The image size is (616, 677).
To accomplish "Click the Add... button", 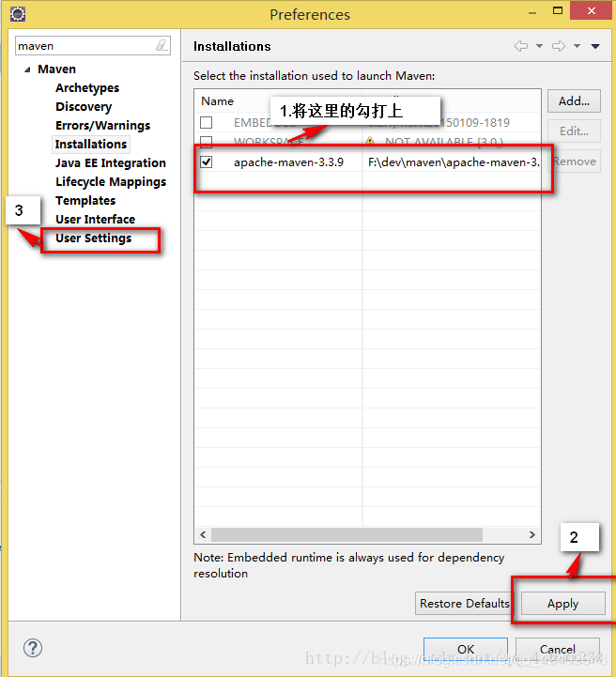I will point(574,101).
